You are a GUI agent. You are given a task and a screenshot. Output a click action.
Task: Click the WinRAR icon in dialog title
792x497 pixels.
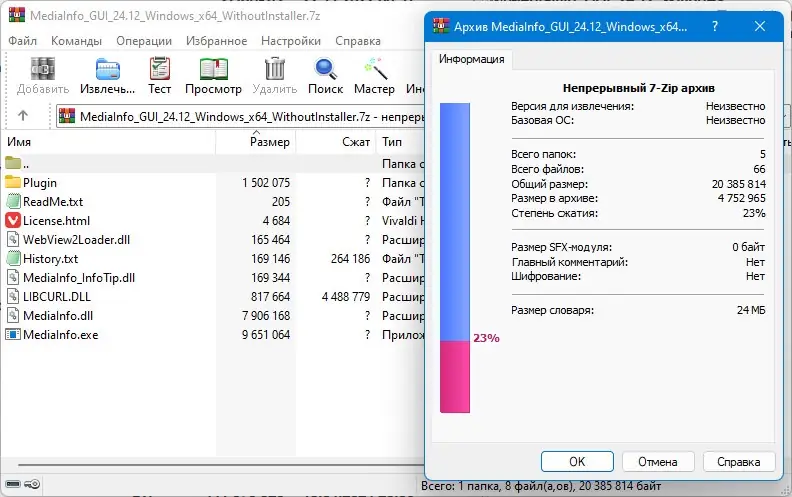[x=441, y=26]
